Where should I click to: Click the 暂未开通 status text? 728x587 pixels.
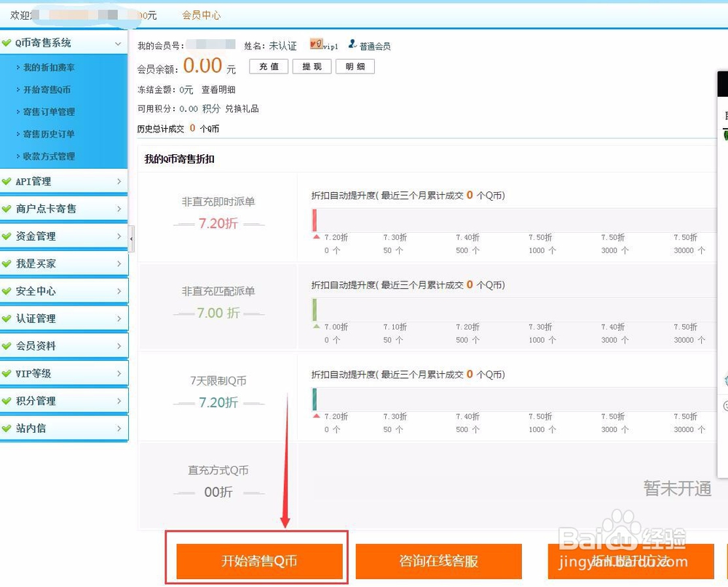point(677,489)
